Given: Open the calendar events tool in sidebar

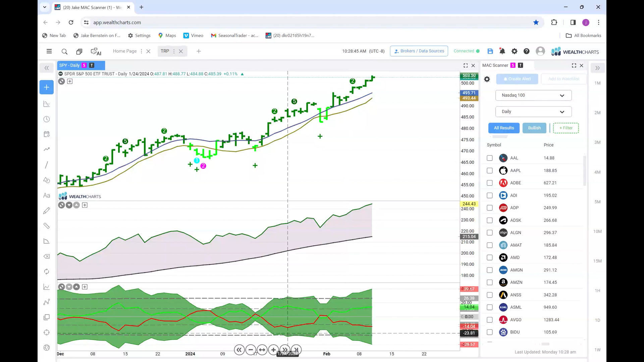Looking at the screenshot, I should pyautogui.click(x=47, y=134).
